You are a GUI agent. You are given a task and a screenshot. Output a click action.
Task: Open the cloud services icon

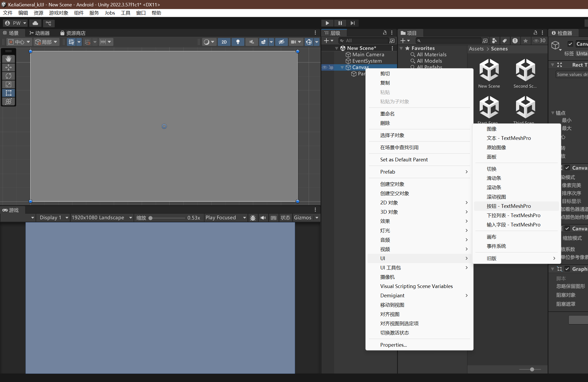click(x=35, y=23)
